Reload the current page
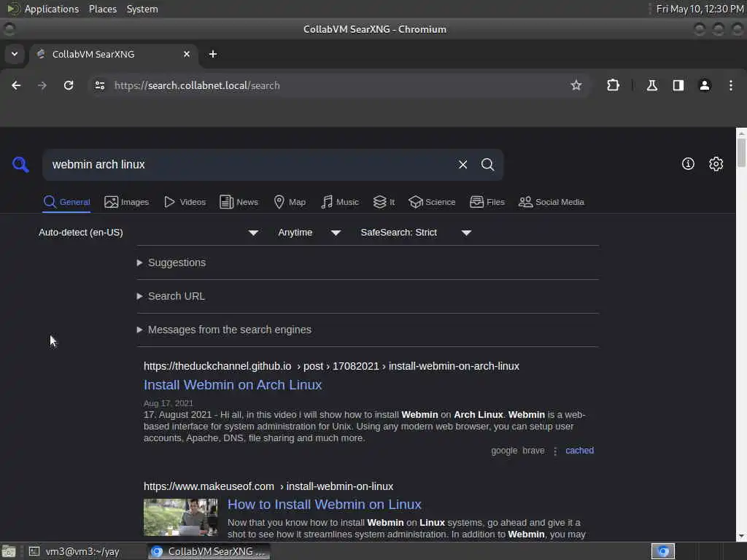The image size is (747, 560). [69, 85]
